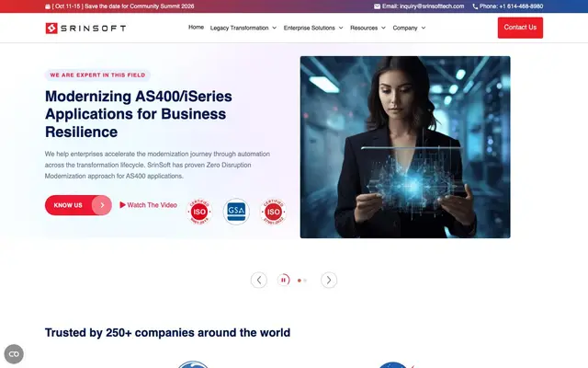Screen dimensions: 588x368
Task: Click the 'We are expert in this field' tag
Action: click(x=97, y=75)
